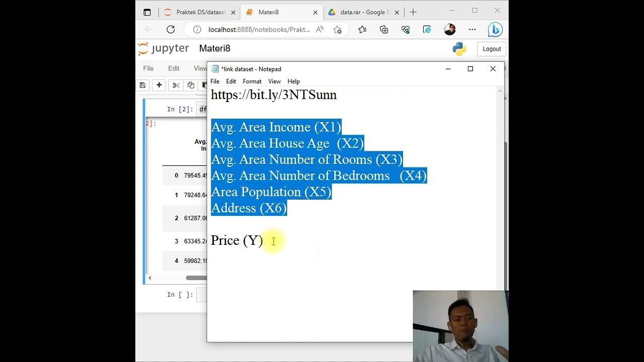Close the Praktek DS/dataset browser tab
Screen dimensions: 644x362
234,12
